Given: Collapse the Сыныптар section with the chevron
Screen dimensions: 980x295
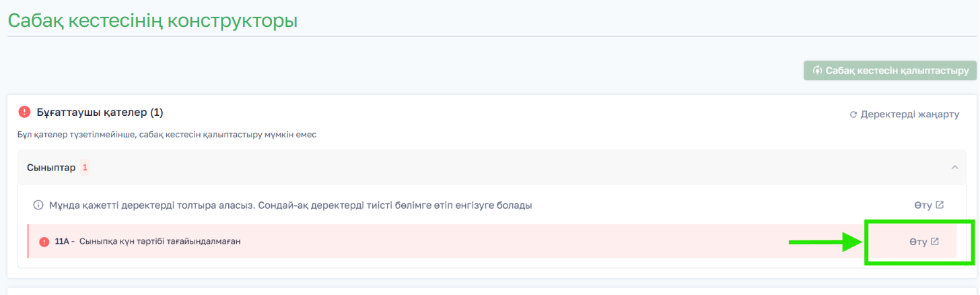Looking at the screenshot, I should pos(954,167).
